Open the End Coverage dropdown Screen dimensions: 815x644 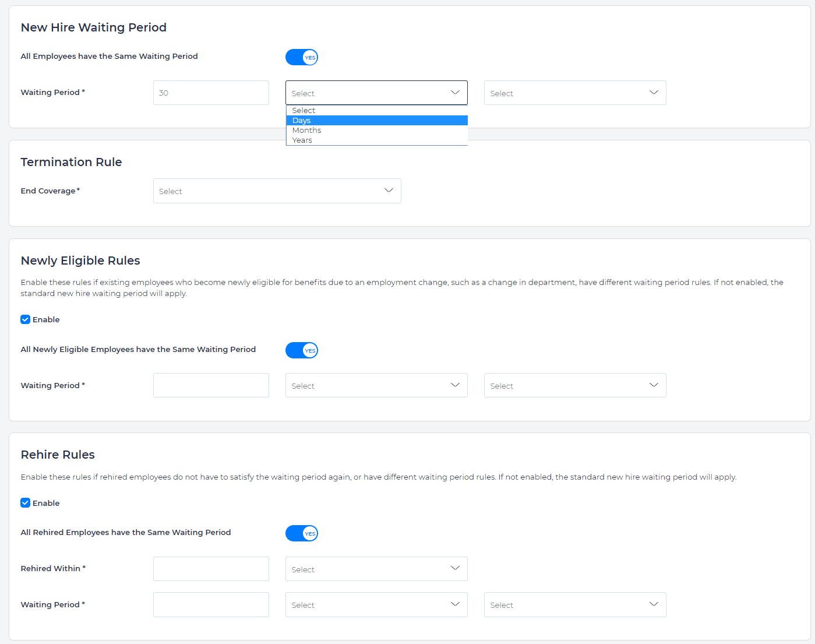click(x=277, y=191)
